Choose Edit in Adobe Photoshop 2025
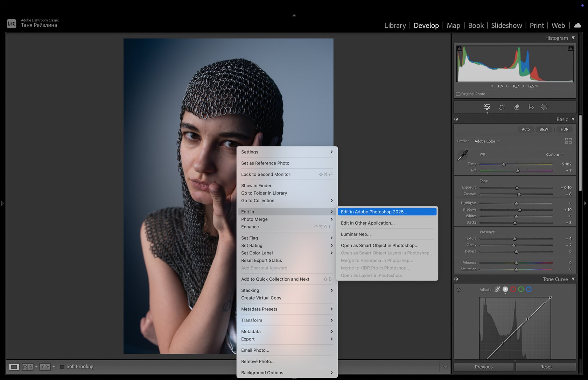 coord(373,212)
